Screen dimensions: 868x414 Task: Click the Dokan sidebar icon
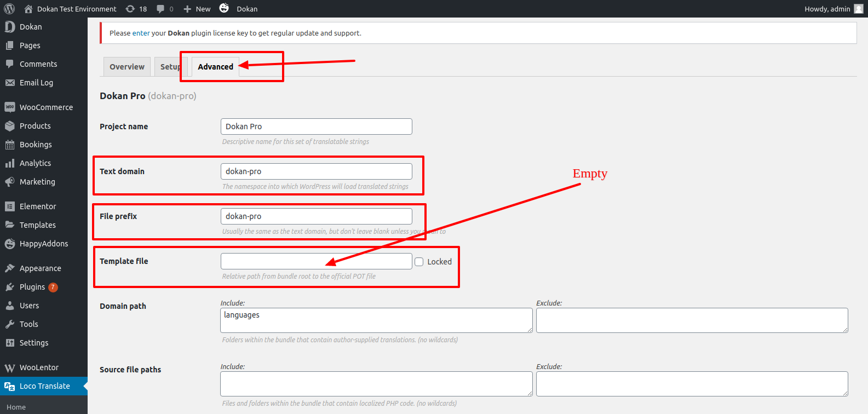10,27
